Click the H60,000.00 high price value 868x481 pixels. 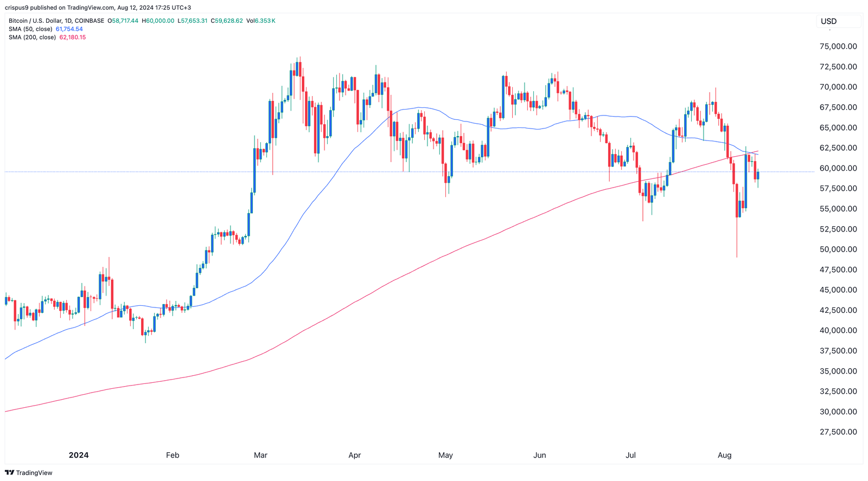158,21
